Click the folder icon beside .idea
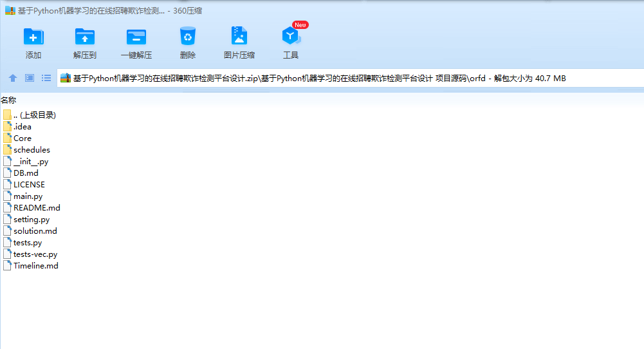This screenshot has width=644, height=349. tap(7, 126)
